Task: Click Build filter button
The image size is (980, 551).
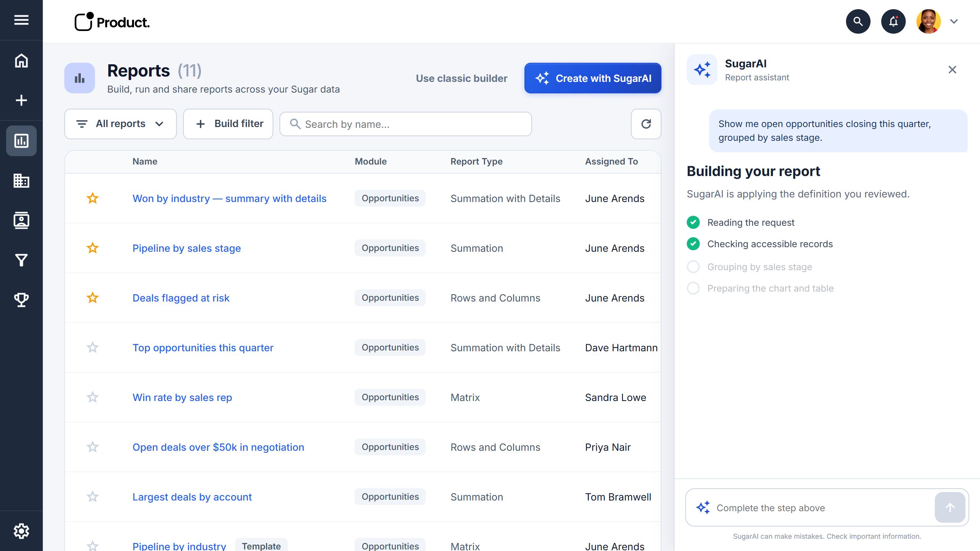Action: click(228, 124)
